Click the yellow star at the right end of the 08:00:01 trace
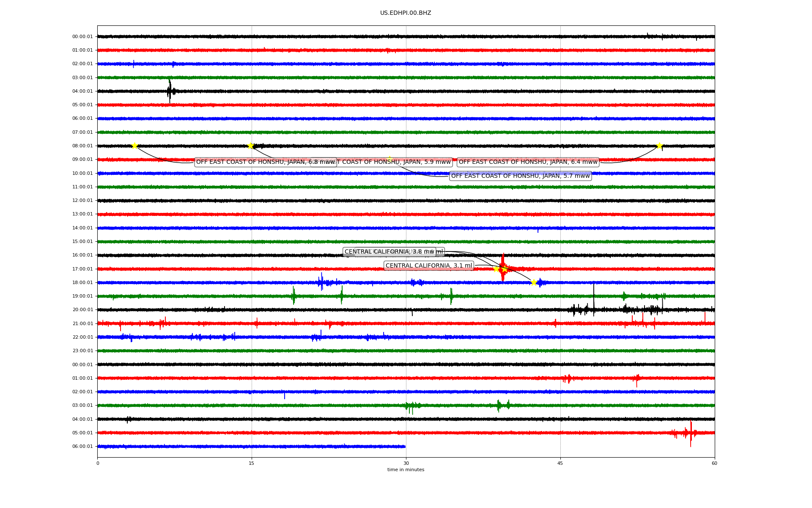 [x=659, y=146]
